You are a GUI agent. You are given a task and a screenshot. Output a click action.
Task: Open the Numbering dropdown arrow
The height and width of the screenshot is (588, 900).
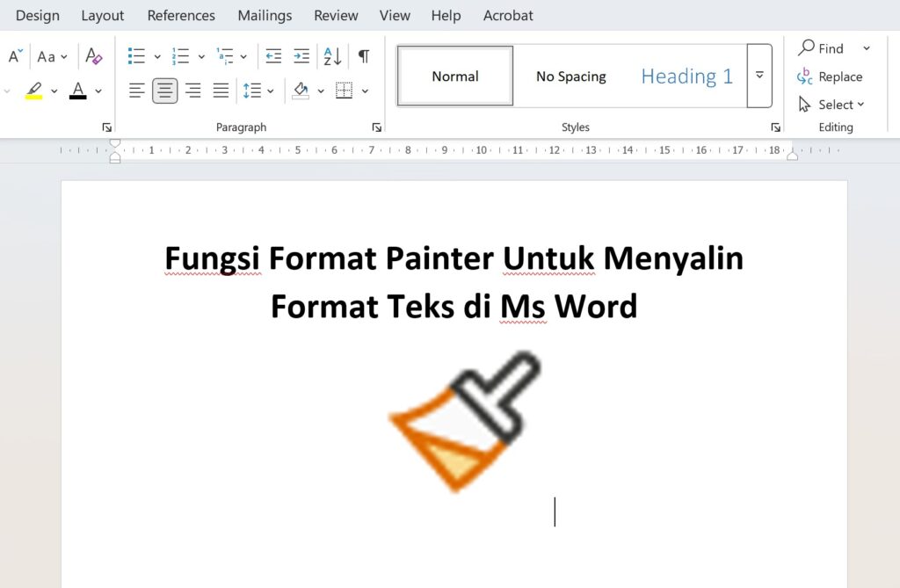[201, 57]
